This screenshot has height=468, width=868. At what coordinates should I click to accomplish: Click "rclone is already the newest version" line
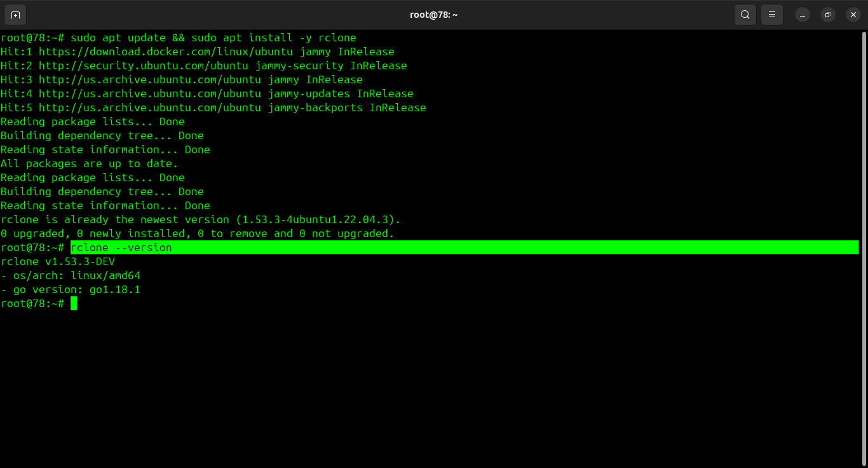(201, 219)
